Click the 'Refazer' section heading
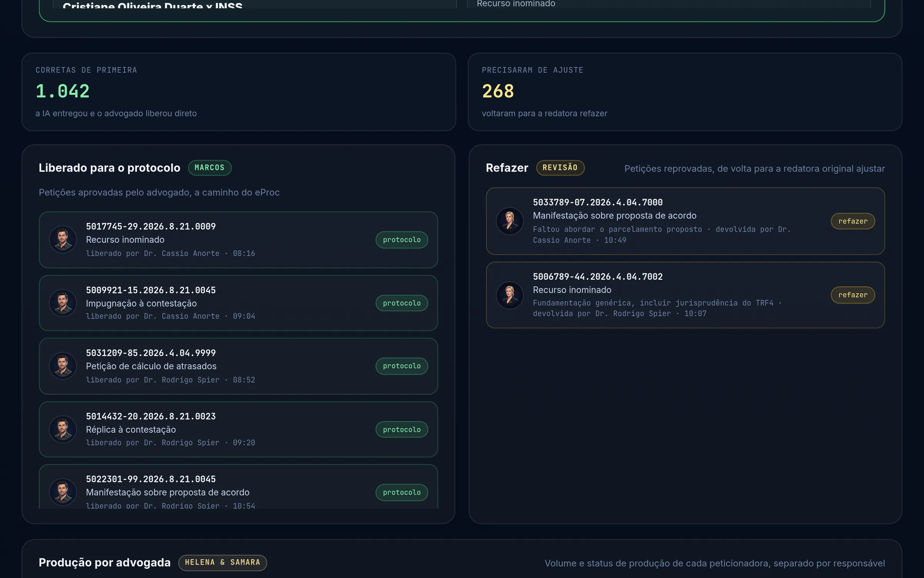The width and height of the screenshot is (924, 578). tap(507, 168)
